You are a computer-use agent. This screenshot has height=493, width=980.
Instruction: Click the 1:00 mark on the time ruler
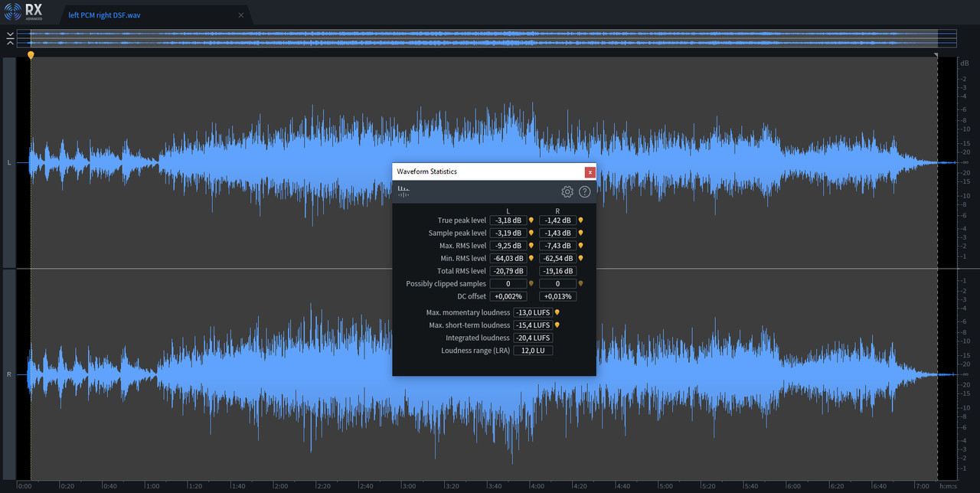click(x=152, y=486)
